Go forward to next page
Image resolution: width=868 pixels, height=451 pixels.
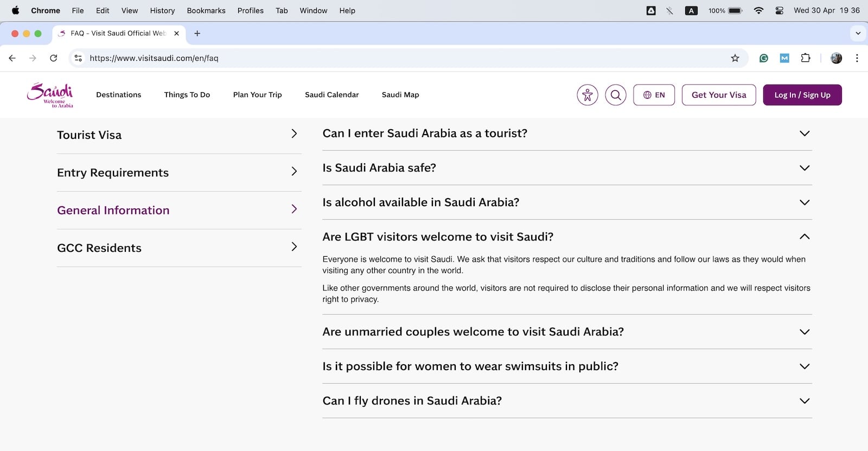[33, 58]
